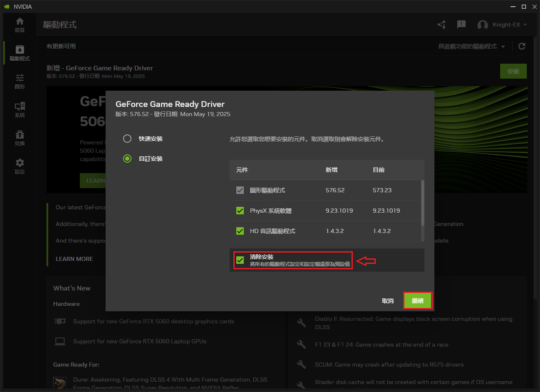Click the Knight-EX user avatar

[483, 25]
